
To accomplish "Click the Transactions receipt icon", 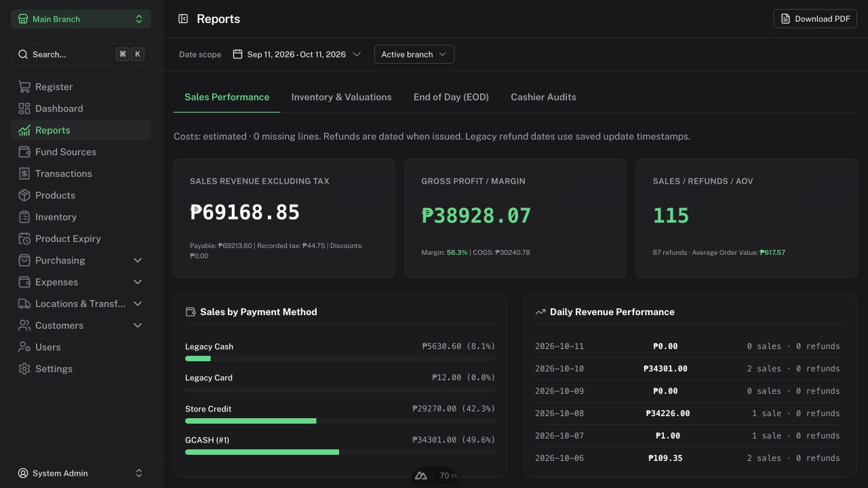I will pyautogui.click(x=24, y=174).
